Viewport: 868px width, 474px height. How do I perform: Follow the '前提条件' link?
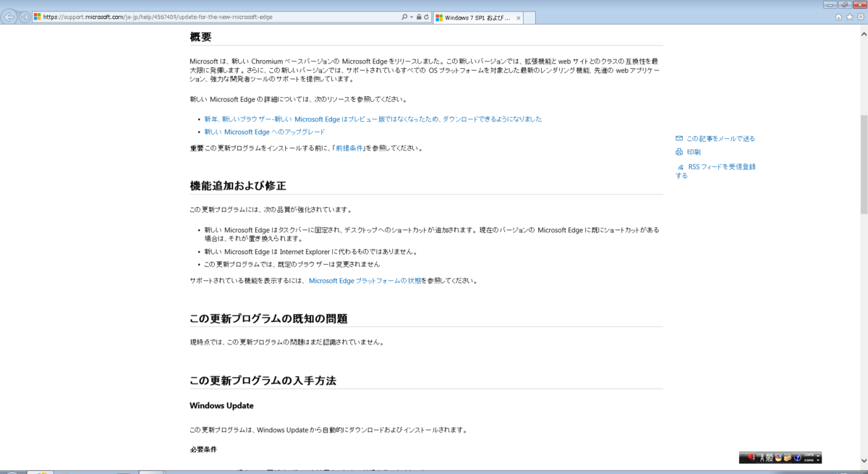(x=349, y=148)
